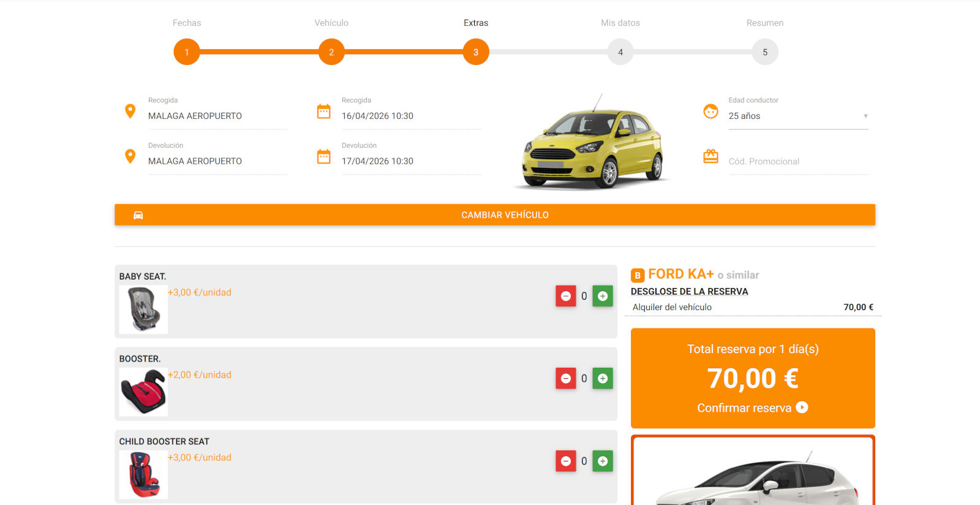Go to step 1 Fechas
Image resolution: width=980 pixels, height=505 pixels.
click(x=187, y=52)
